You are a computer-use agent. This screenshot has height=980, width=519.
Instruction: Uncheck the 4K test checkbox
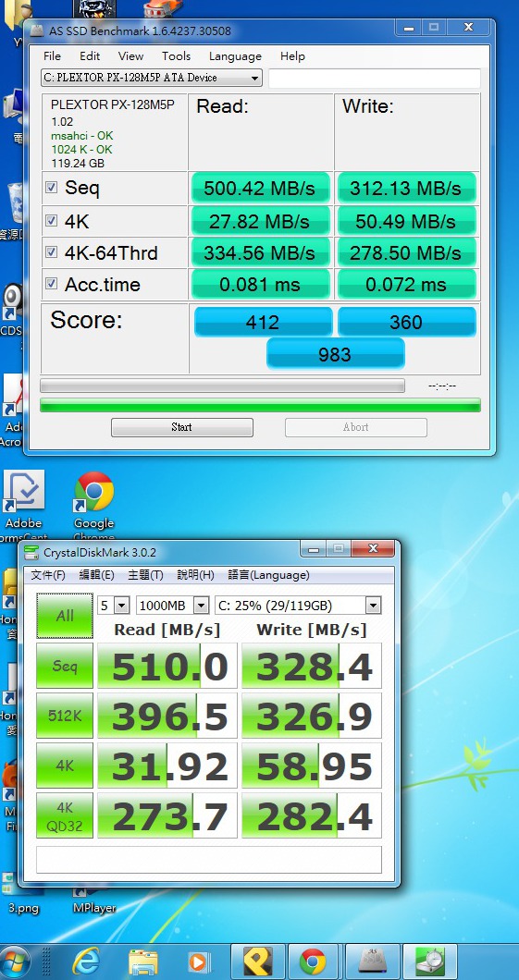tap(52, 221)
